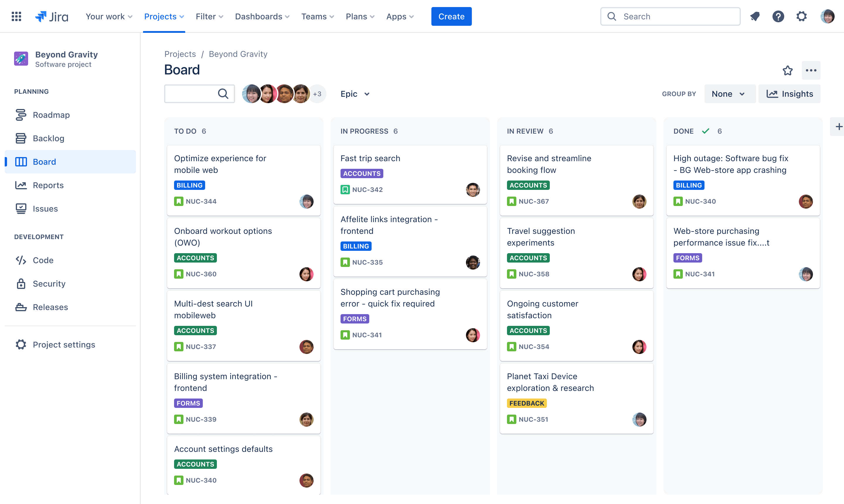The image size is (844, 504).
Task: Click the Issues icon in sidebar
Action: click(21, 209)
